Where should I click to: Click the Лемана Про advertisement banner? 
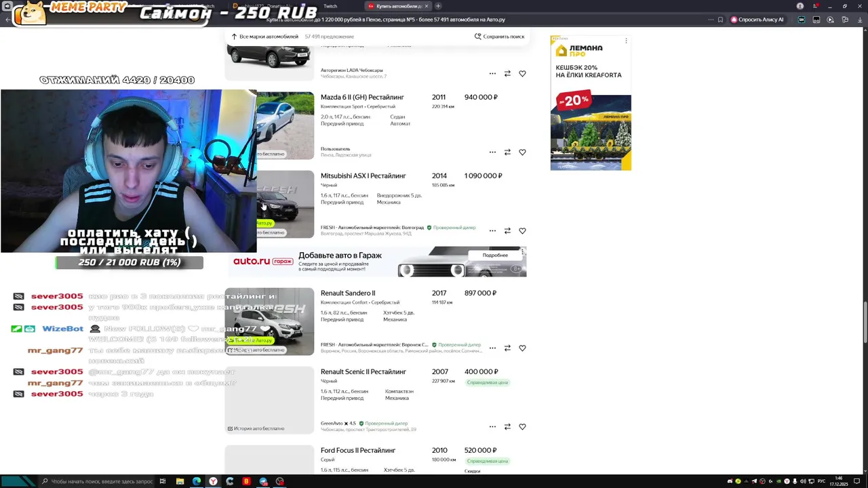pyautogui.click(x=591, y=103)
